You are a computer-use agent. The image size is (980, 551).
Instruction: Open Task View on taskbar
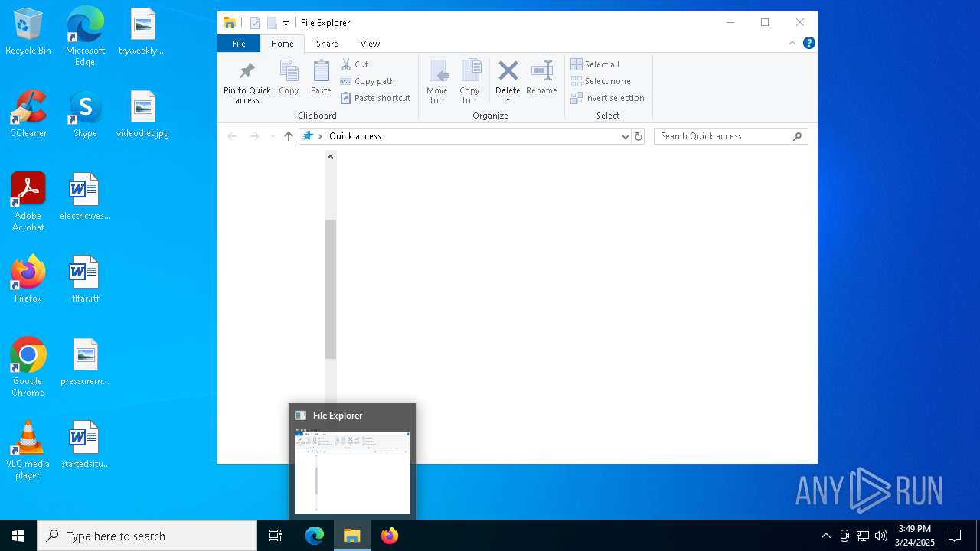point(276,536)
